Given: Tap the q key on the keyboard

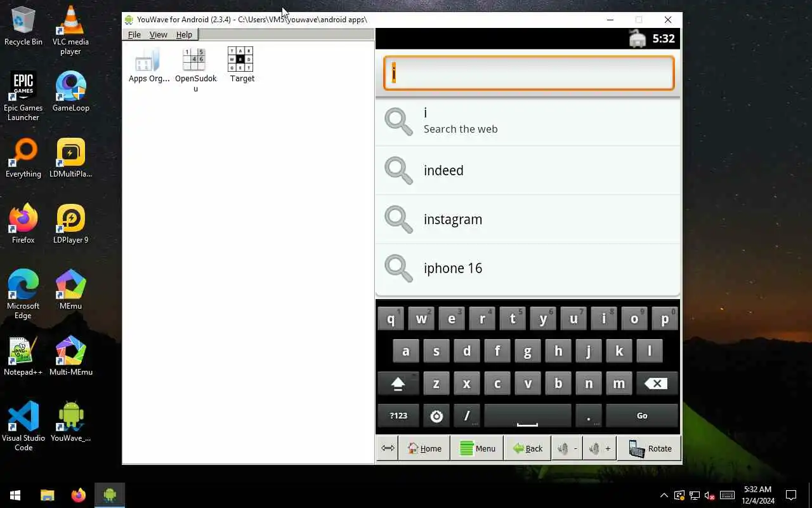Looking at the screenshot, I should coord(391,319).
